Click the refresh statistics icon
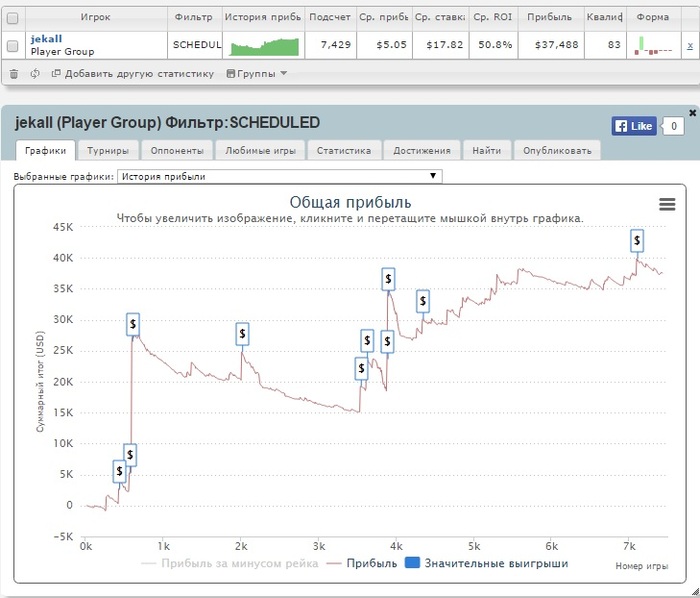 pos(35,74)
